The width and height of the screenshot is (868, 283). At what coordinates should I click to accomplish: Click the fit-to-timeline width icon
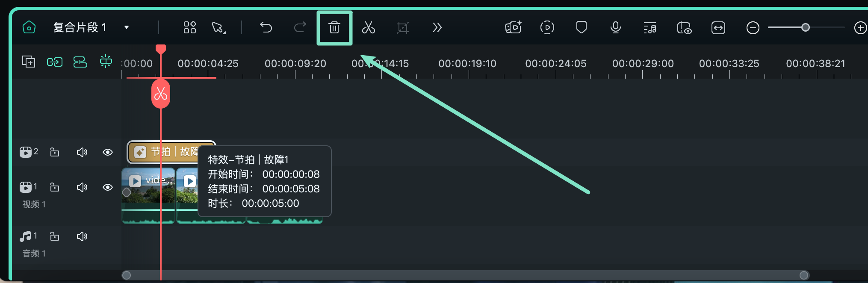click(x=718, y=28)
